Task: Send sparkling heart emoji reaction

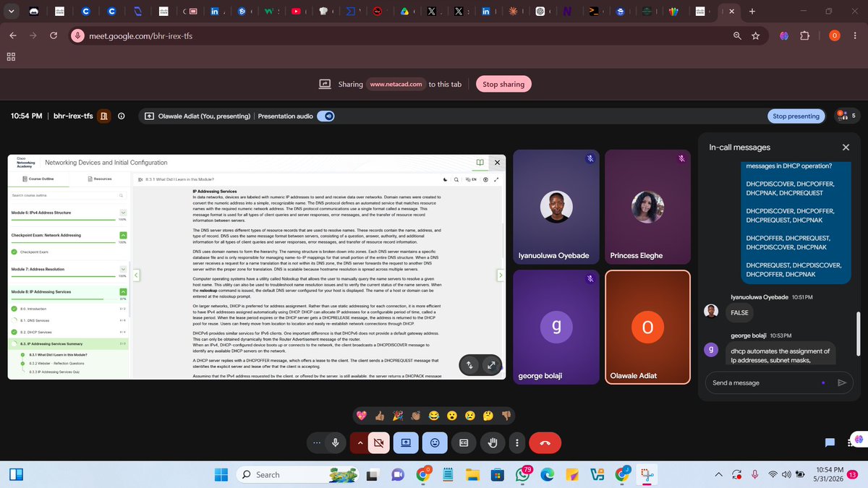Action: pyautogui.click(x=361, y=416)
